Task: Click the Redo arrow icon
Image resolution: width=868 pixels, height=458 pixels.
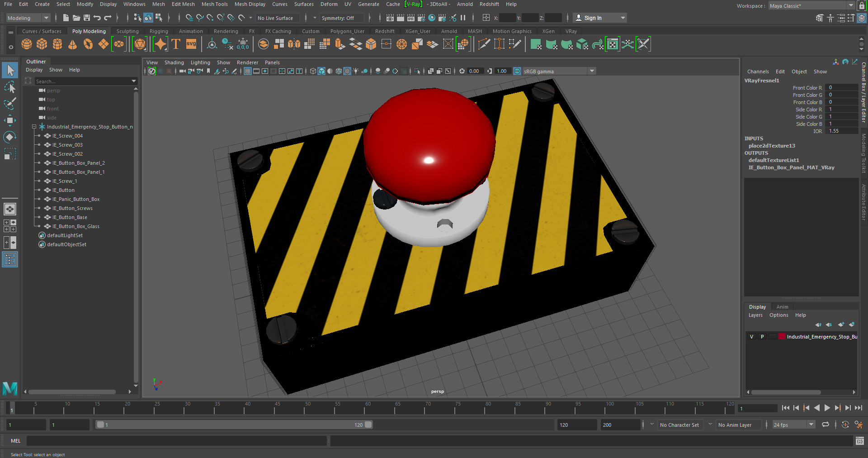Action: click(x=108, y=18)
